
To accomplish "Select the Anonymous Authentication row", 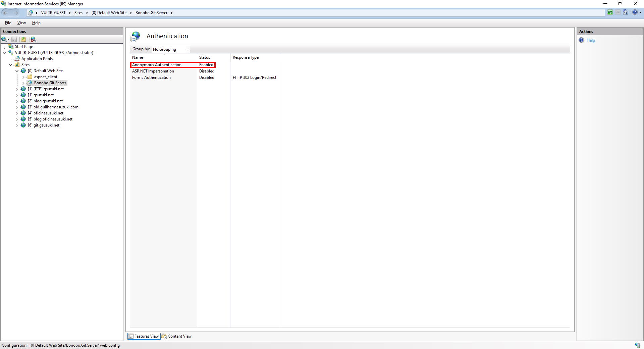I will coord(157,64).
